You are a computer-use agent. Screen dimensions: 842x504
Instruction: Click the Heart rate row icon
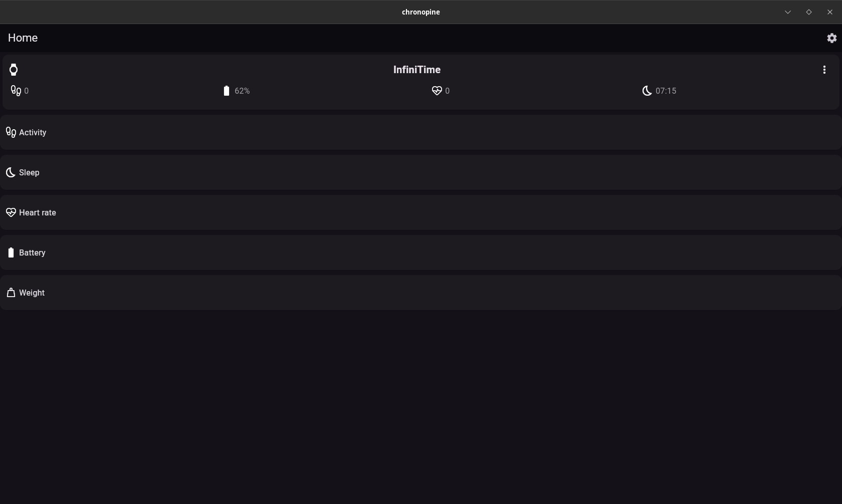(11, 212)
